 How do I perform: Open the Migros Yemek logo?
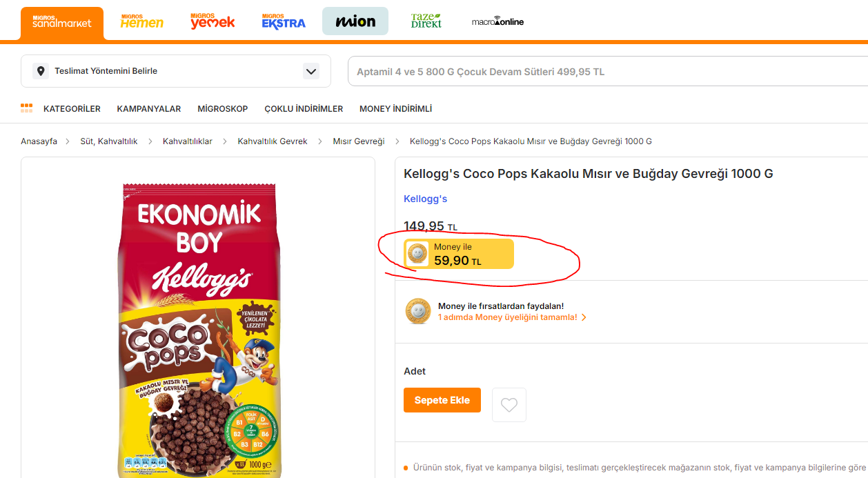pyautogui.click(x=213, y=21)
